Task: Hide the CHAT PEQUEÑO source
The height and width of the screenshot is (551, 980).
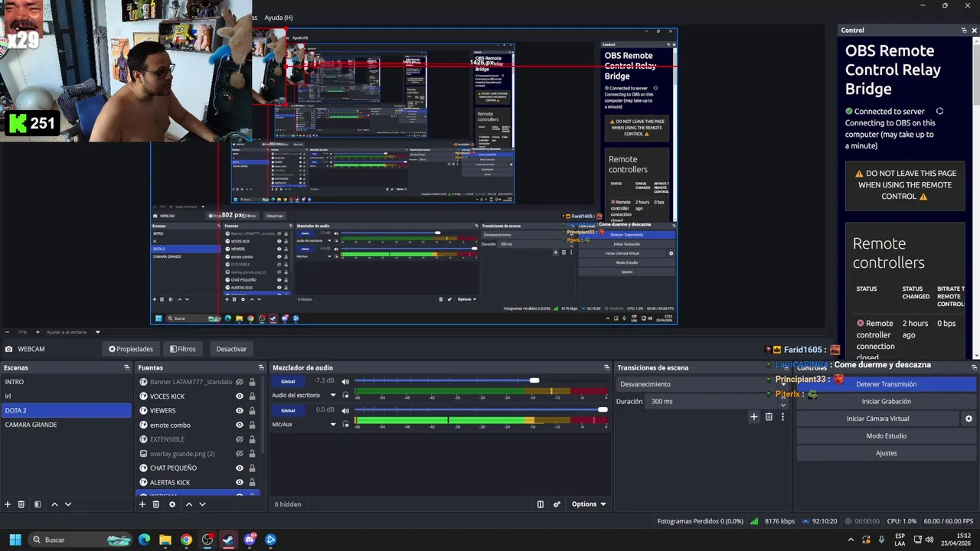Action: (240, 468)
